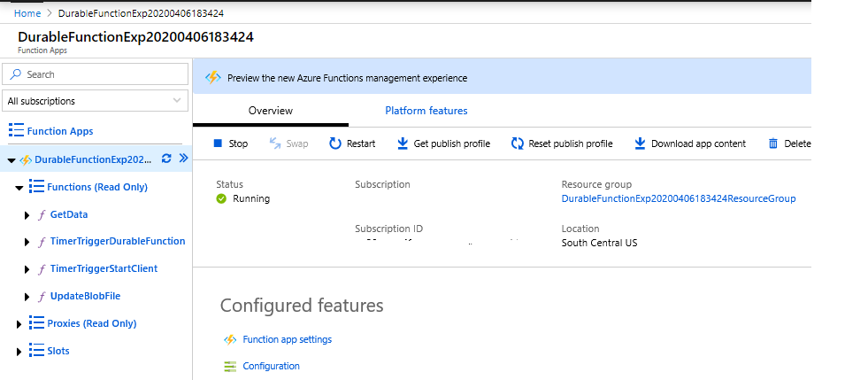Click the Proxies (Read Only) list icon

tap(36, 322)
